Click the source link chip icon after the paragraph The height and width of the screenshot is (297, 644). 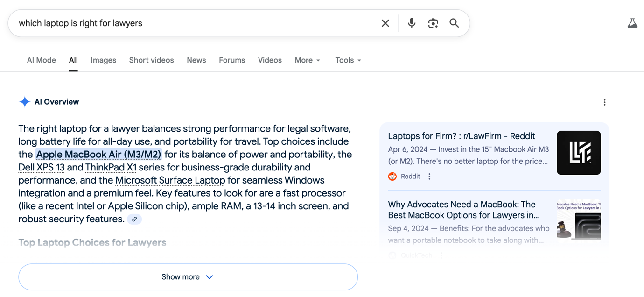coord(134,219)
